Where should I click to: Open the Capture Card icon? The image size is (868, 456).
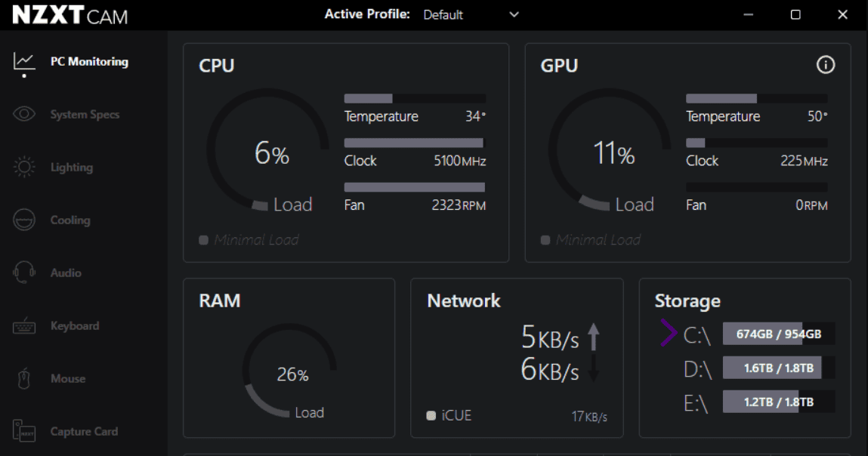coord(24,432)
